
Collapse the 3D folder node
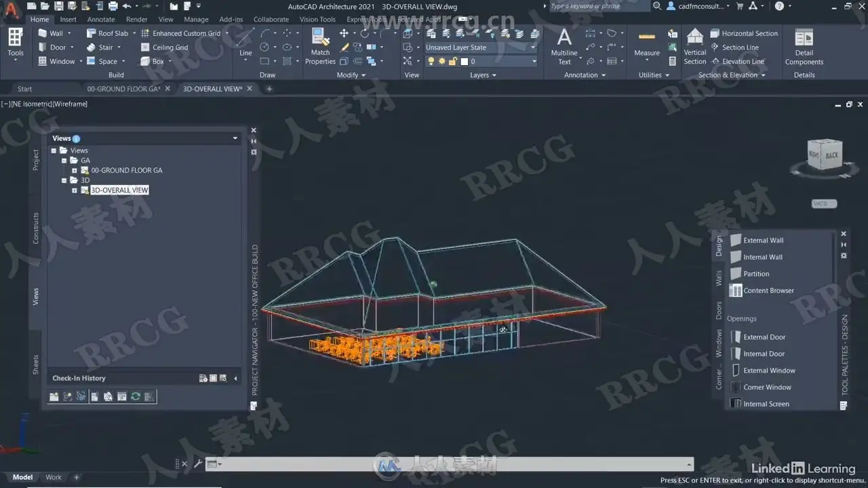(x=64, y=180)
